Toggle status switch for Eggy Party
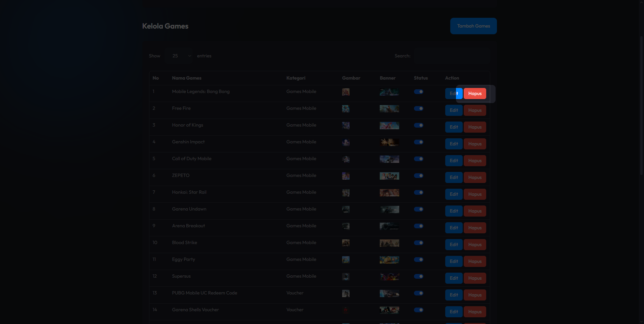The image size is (644, 324). pos(419,260)
